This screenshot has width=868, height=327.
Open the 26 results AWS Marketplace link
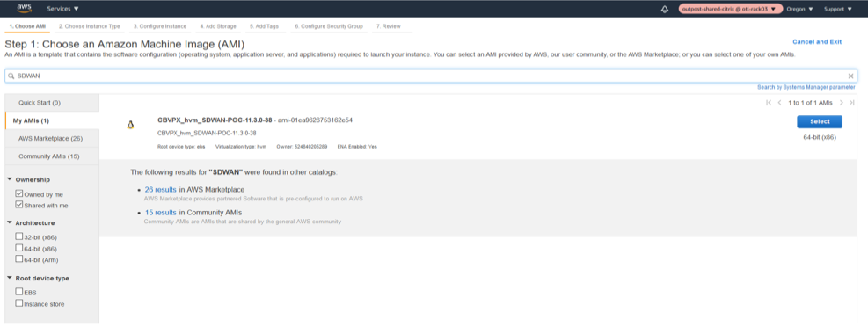pos(161,190)
